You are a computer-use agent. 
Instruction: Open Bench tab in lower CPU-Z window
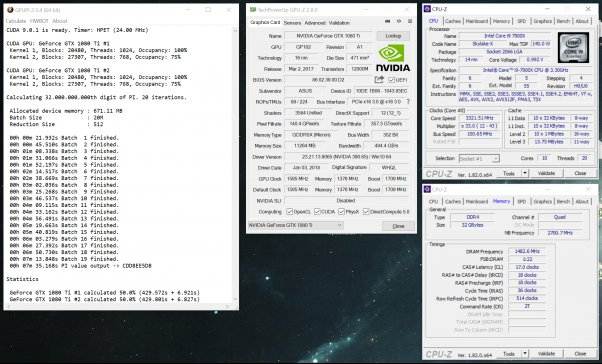click(x=563, y=202)
